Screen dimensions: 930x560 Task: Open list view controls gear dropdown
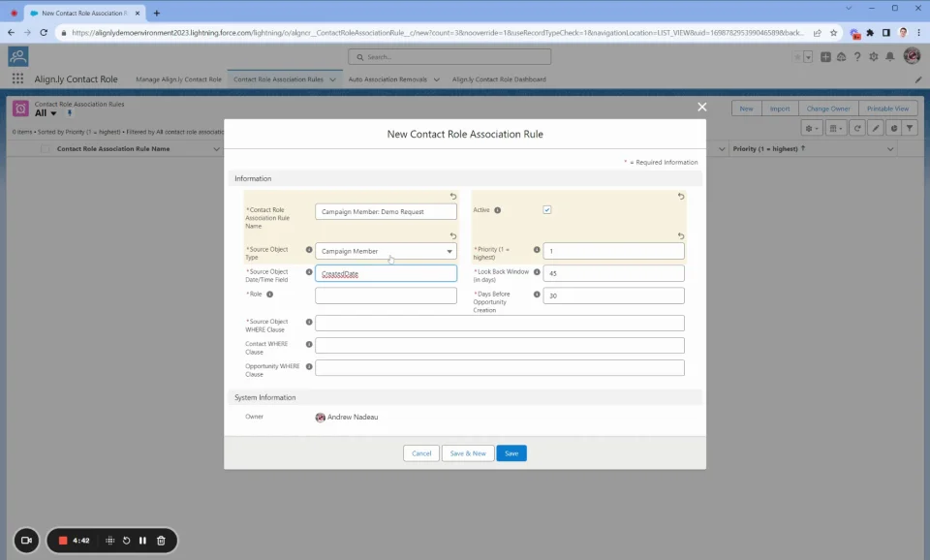[x=812, y=128]
